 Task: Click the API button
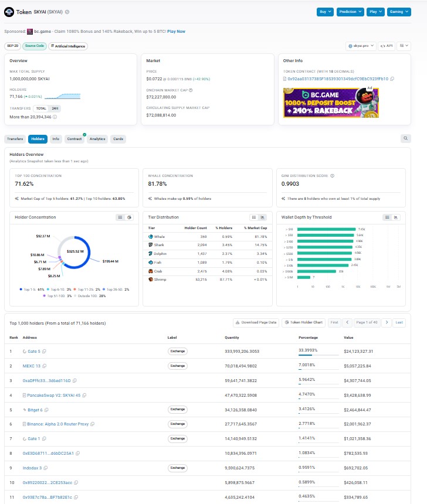coord(387,46)
